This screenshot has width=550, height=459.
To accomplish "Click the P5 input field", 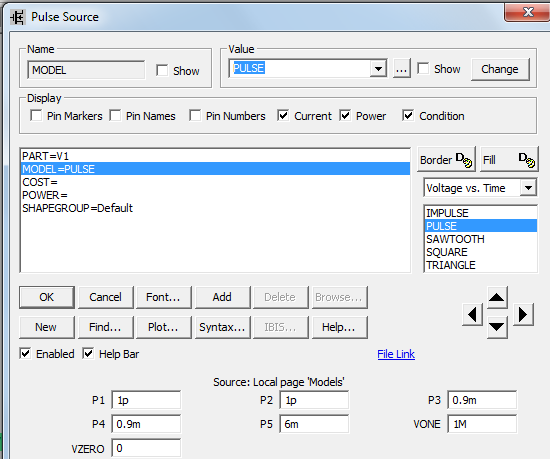I will [x=314, y=424].
